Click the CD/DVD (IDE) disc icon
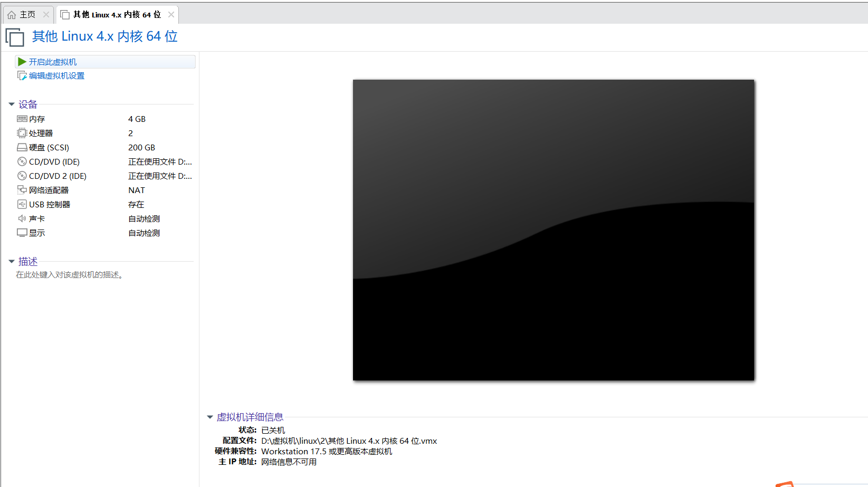The height and width of the screenshot is (487, 868). [x=22, y=161]
